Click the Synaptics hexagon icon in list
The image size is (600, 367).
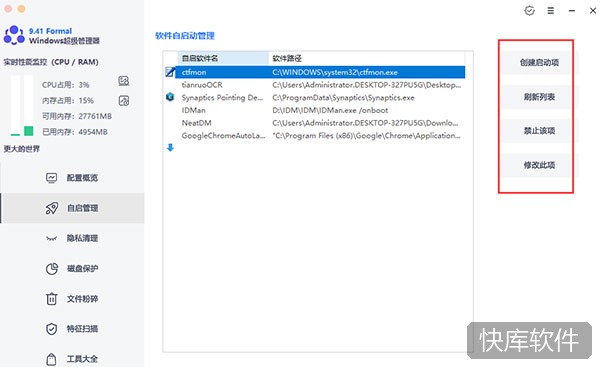click(170, 97)
